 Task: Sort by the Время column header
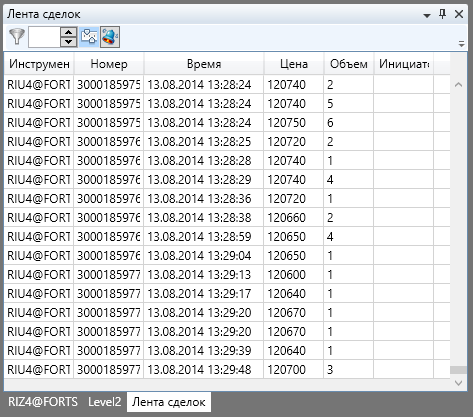click(204, 64)
